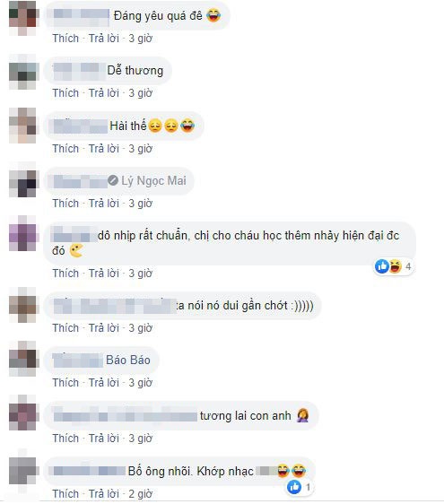The width and height of the screenshot is (444, 504).
Task: View the reaction count 4
Action: coord(408,266)
